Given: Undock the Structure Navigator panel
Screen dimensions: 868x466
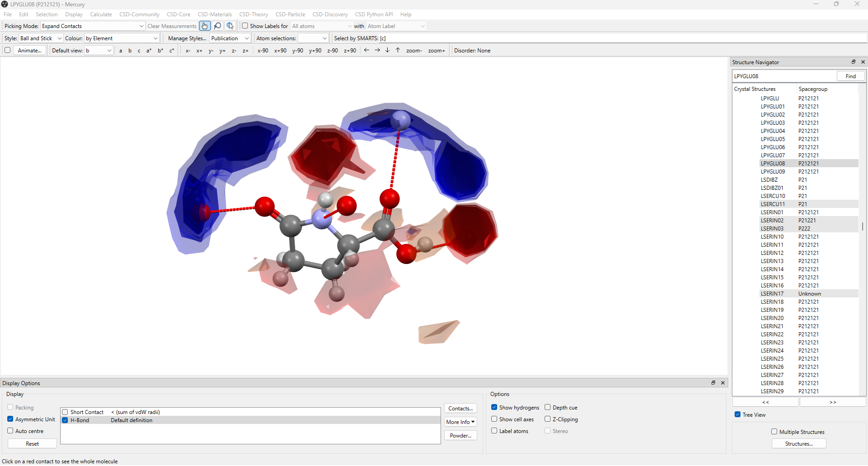Looking at the screenshot, I should tap(854, 62).
